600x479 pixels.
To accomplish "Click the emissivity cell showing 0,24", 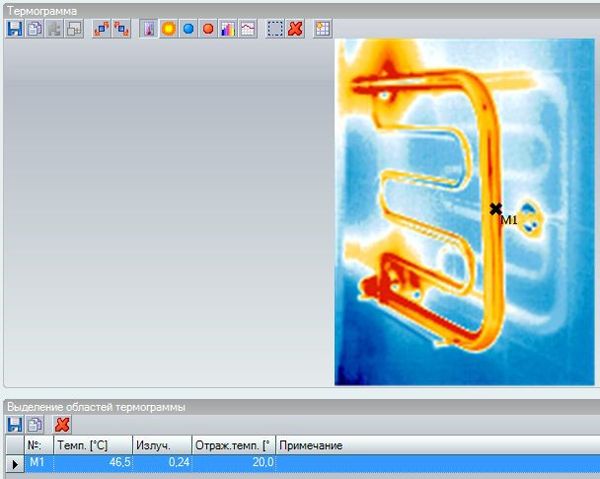I will [x=160, y=463].
